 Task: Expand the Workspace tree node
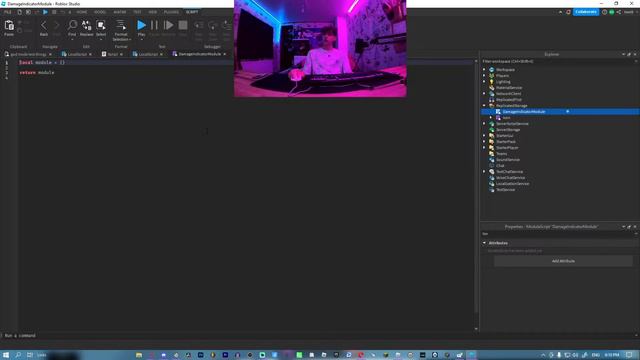click(x=484, y=70)
